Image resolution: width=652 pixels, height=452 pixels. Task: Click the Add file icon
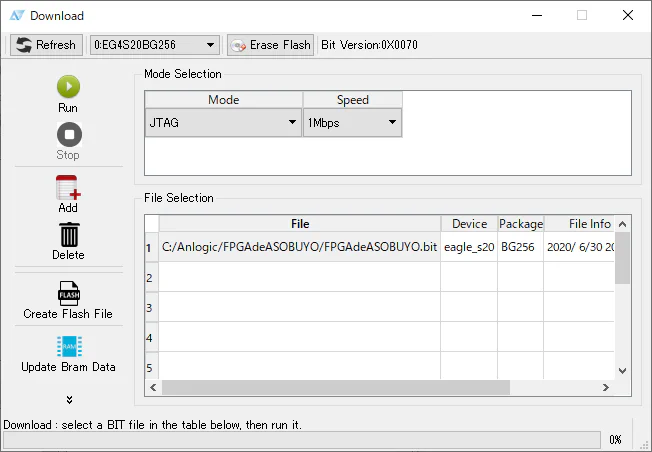(68, 187)
